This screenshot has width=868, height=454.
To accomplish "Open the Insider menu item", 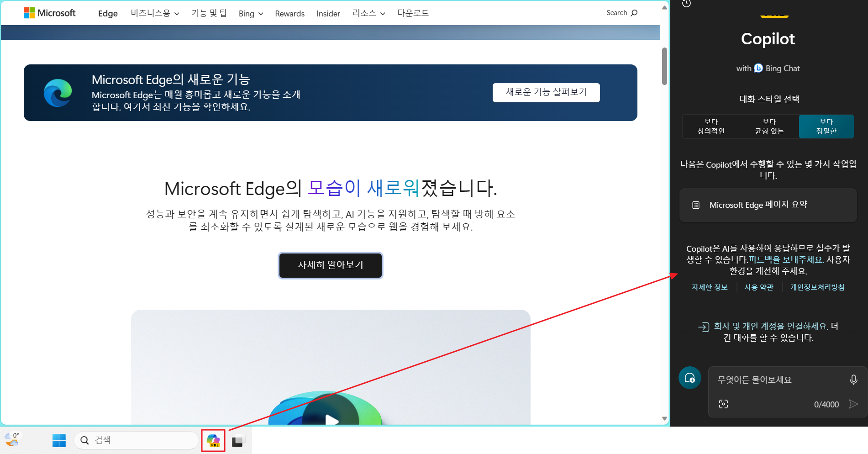I will pos(328,14).
